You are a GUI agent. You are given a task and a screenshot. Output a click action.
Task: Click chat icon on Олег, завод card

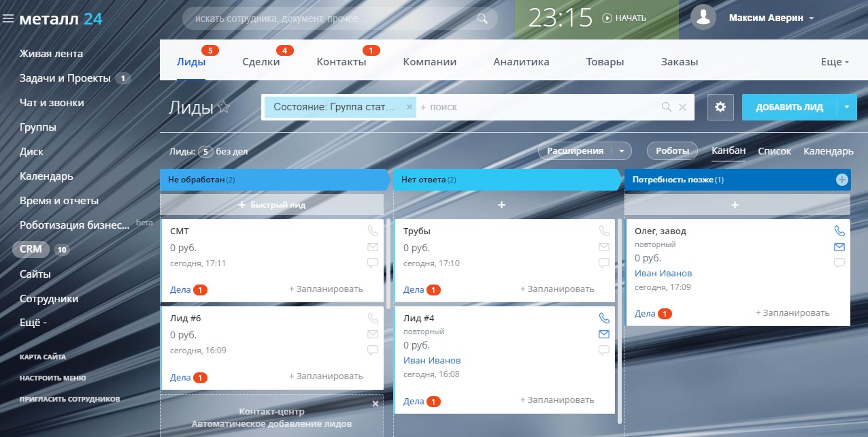[x=839, y=263]
